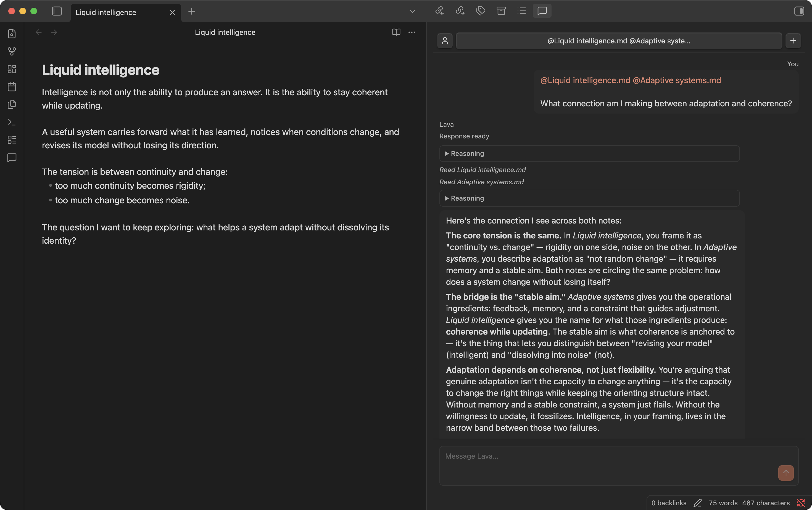812x510 pixels.
Task: Navigate forward with the right arrow
Action: click(54, 32)
